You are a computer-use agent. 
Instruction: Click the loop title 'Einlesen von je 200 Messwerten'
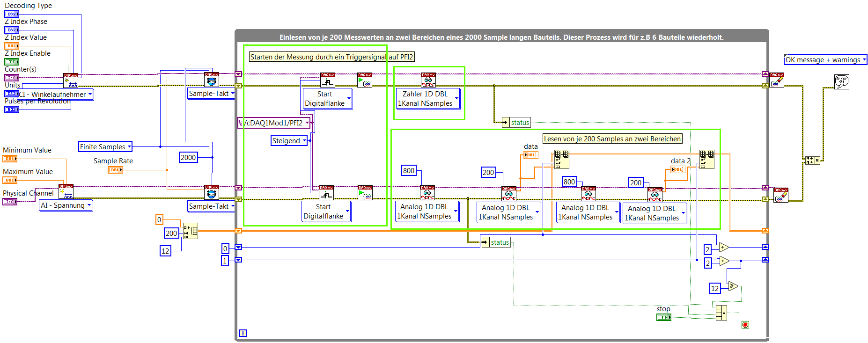[501, 37]
